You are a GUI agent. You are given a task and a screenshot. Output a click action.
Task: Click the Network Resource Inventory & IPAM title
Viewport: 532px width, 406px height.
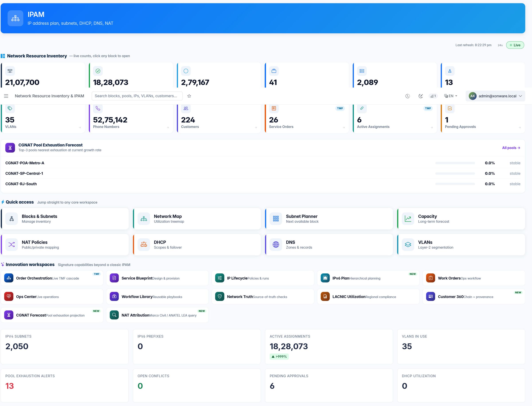coord(49,96)
